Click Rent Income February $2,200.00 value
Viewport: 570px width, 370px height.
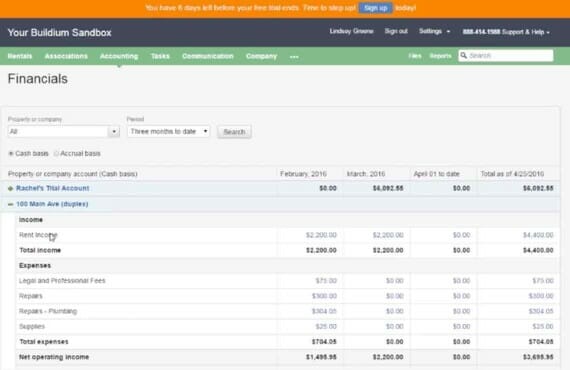(x=321, y=235)
